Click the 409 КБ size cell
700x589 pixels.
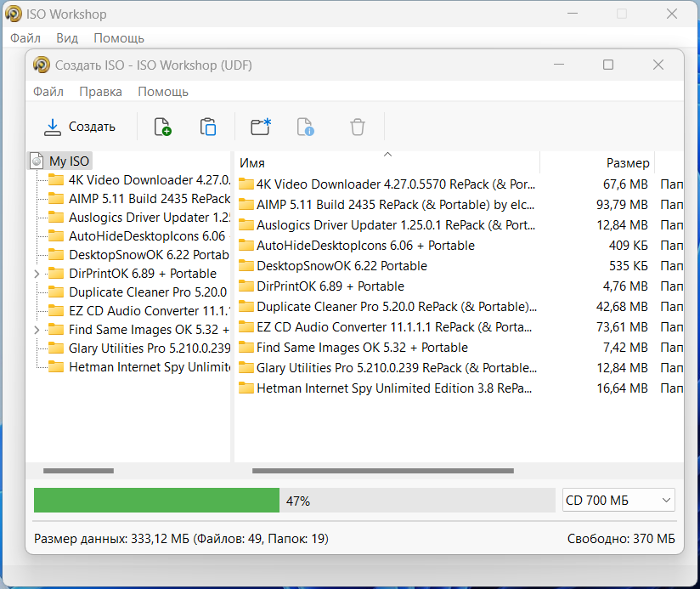[x=628, y=246]
